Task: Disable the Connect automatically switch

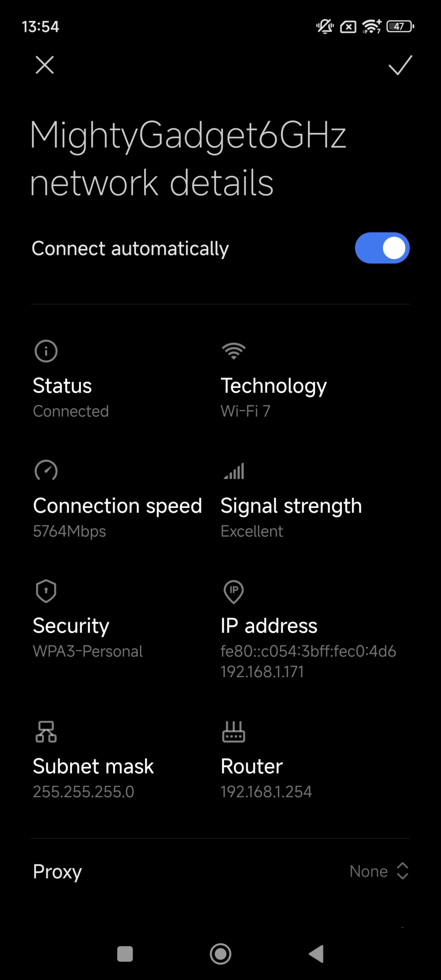Action: 382,248
